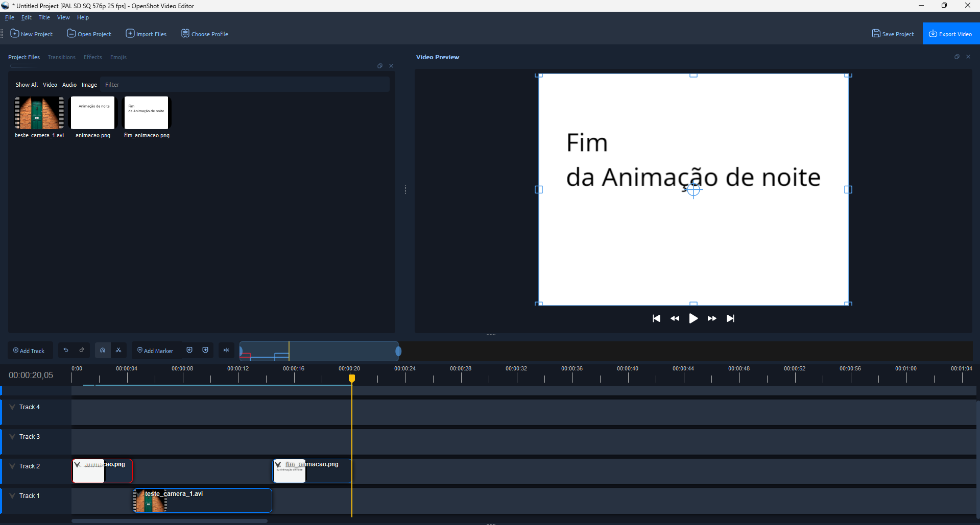Viewport: 980px width, 525px height.
Task: Open the Track 4 dropdown arrow
Action: [12, 407]
